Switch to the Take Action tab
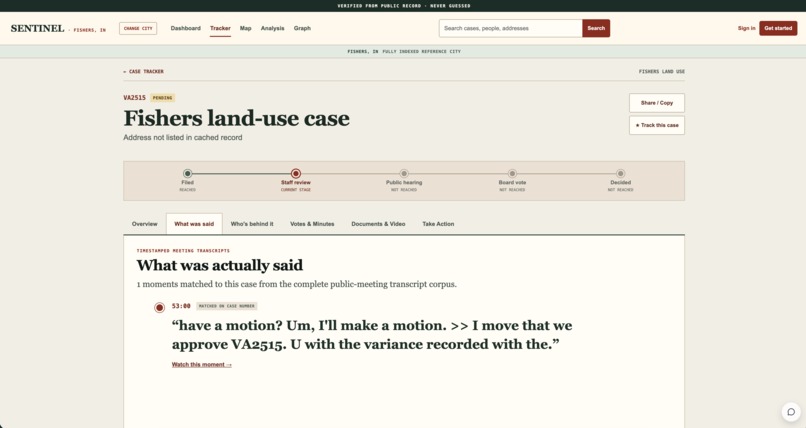806x428 pixels. point(438,224)
